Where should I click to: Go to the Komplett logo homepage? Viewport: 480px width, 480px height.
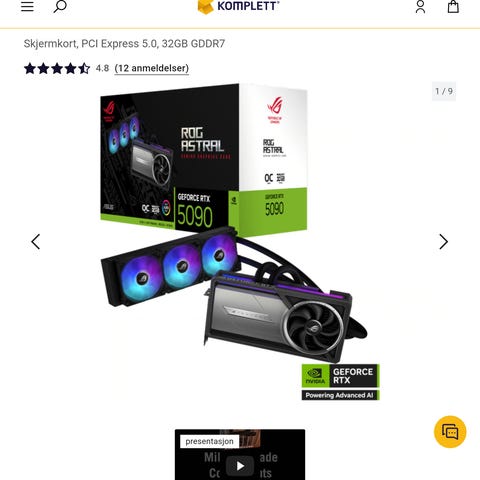click(x=239, y=6)
